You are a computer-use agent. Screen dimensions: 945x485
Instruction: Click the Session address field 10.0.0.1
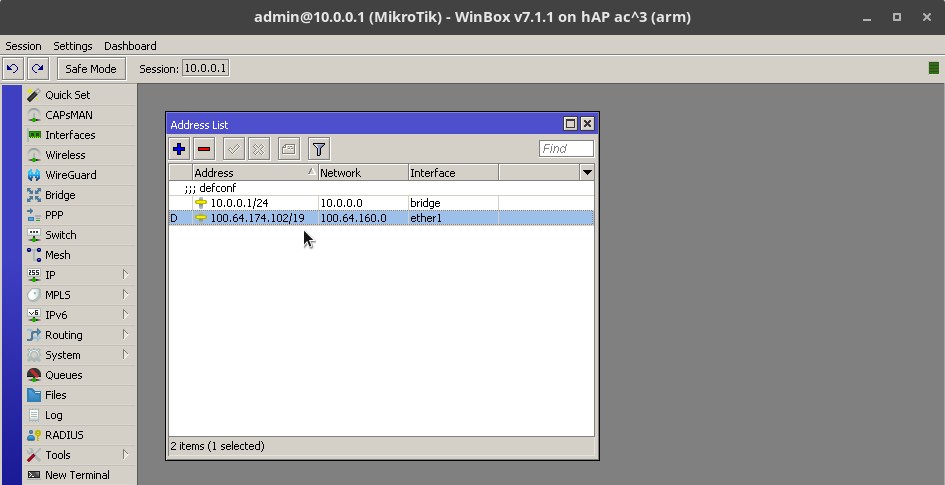(205, 68)
